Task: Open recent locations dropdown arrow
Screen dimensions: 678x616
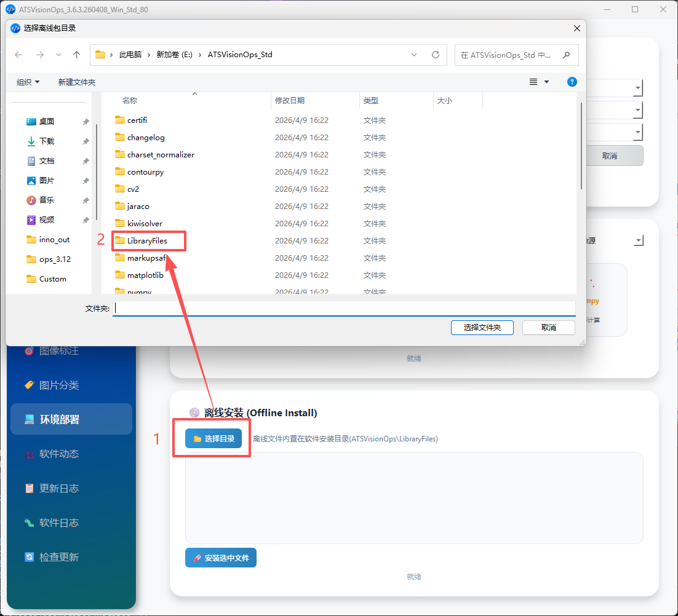Action: coord(58,55)
